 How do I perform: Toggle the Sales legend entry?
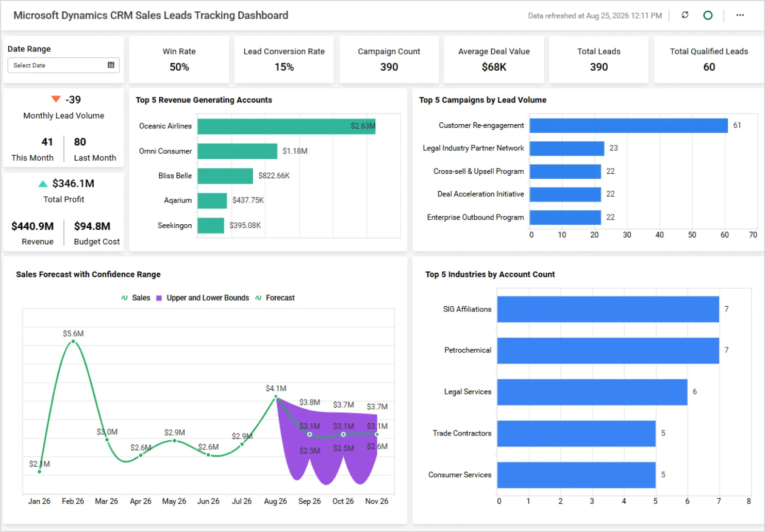point(136,298)
